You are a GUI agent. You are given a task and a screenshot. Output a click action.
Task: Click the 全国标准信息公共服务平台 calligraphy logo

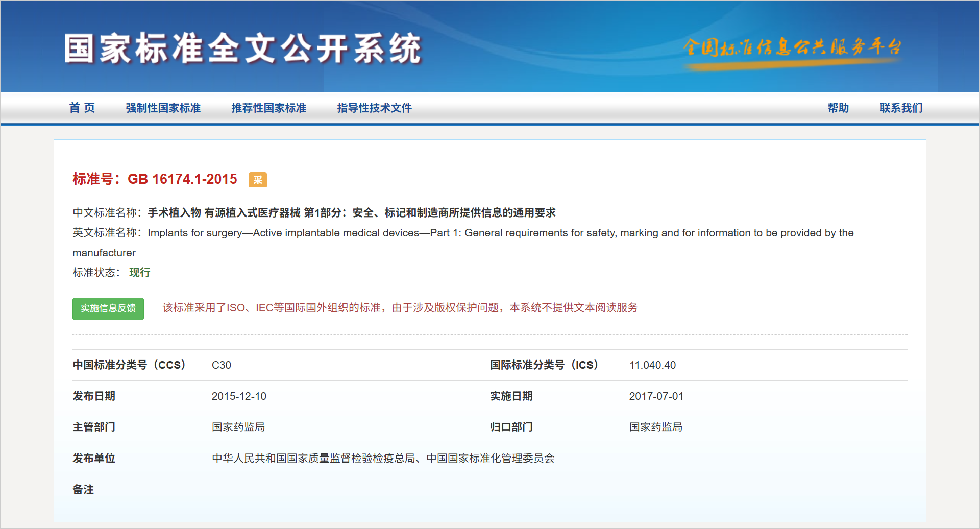pyautogui.click(x=792, y=48)
